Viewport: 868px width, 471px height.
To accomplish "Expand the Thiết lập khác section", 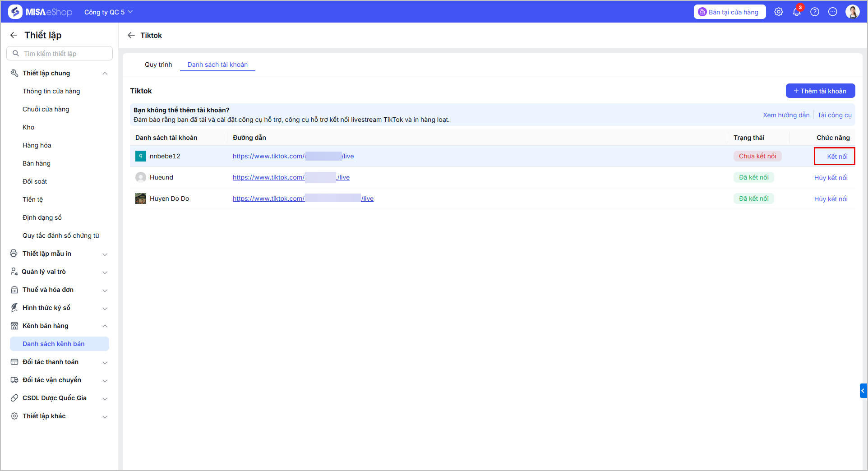I will 105,416.
